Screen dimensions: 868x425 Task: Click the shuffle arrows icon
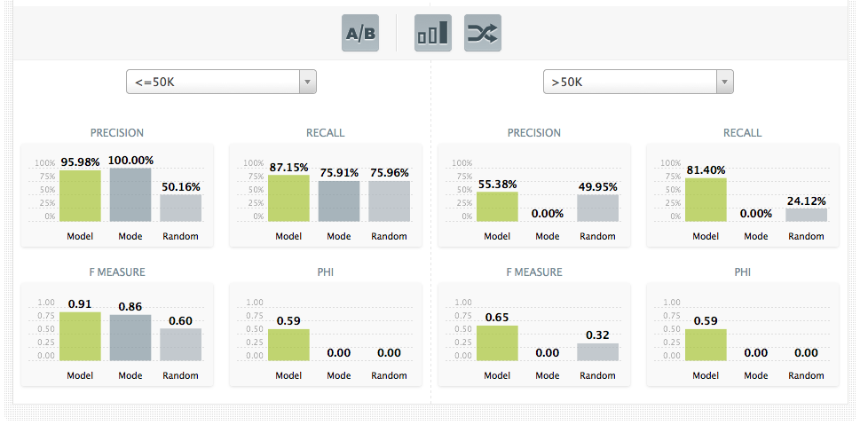[x=483, y=34]
